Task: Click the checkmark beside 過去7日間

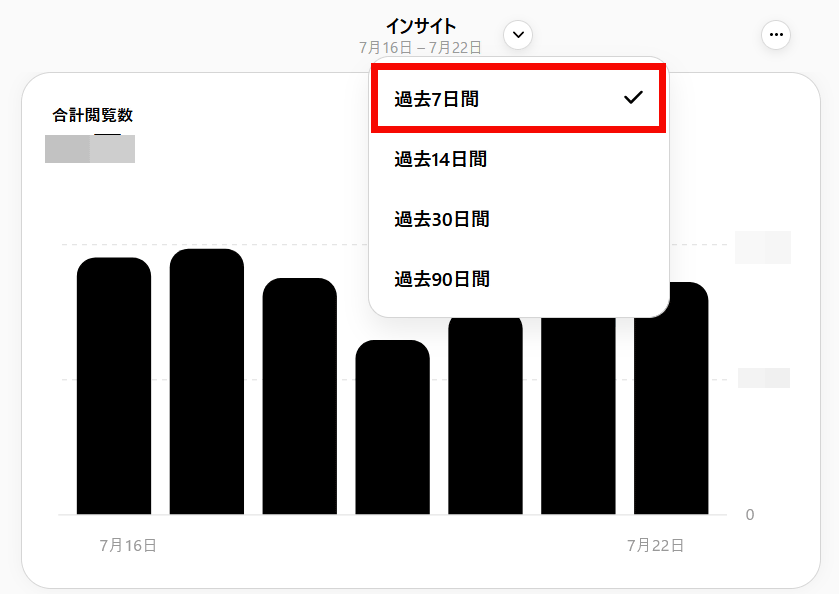Action: pyautogui.click(x=633, y=97)
